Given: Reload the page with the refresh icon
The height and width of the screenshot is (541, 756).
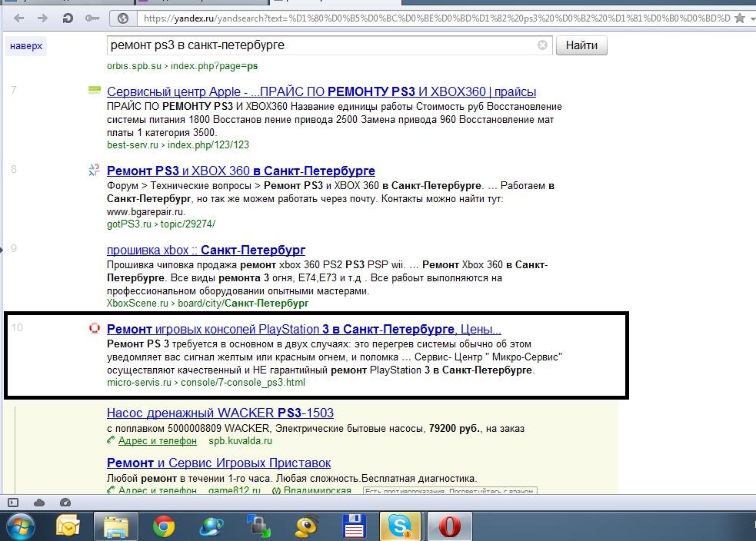Looking at the screenshot, I should [x=68, y=18].
